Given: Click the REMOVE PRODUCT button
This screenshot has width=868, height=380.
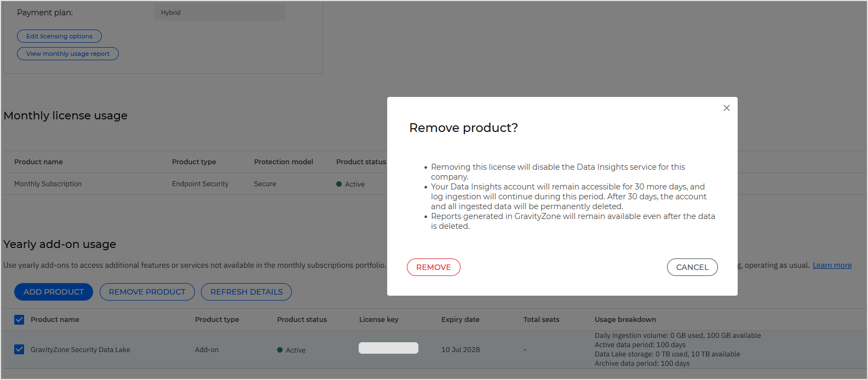Looking at the screenshot, I should [x=147, y=292].
